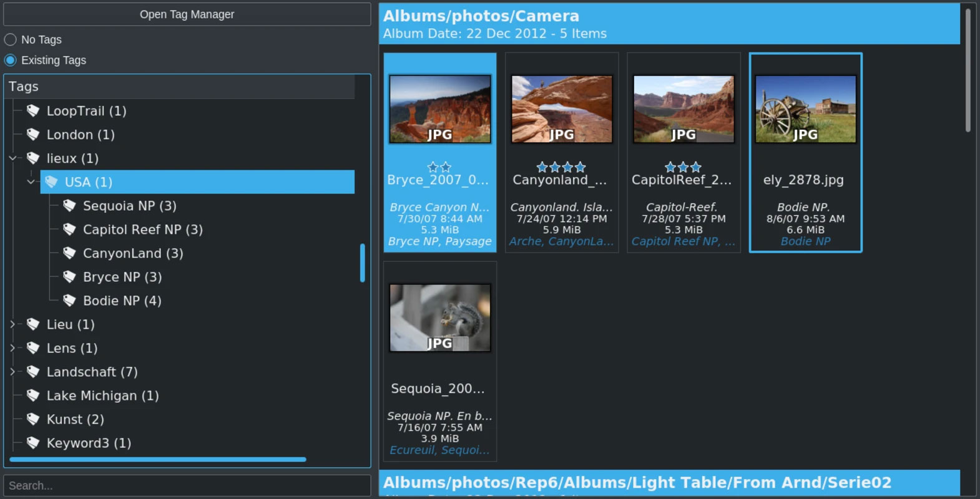Viewport: 980px width, 499px height.
Task: Click the tag Search field
Action: click(187, 485)
